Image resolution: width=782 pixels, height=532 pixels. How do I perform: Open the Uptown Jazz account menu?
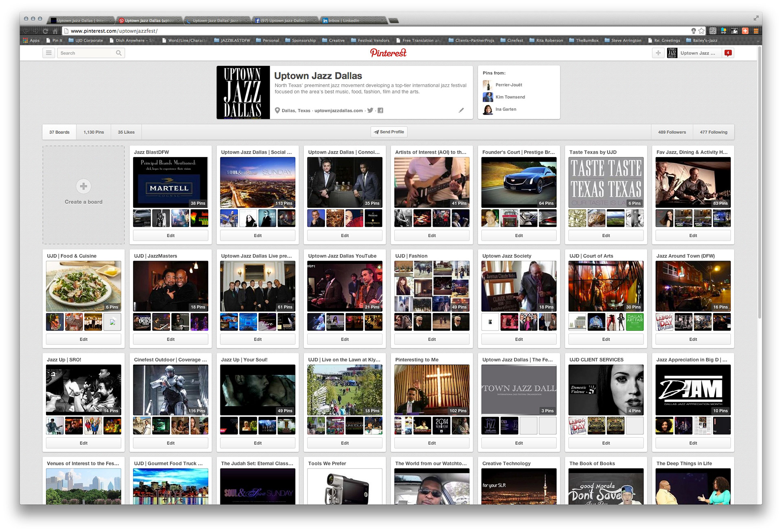pos(694,53)
